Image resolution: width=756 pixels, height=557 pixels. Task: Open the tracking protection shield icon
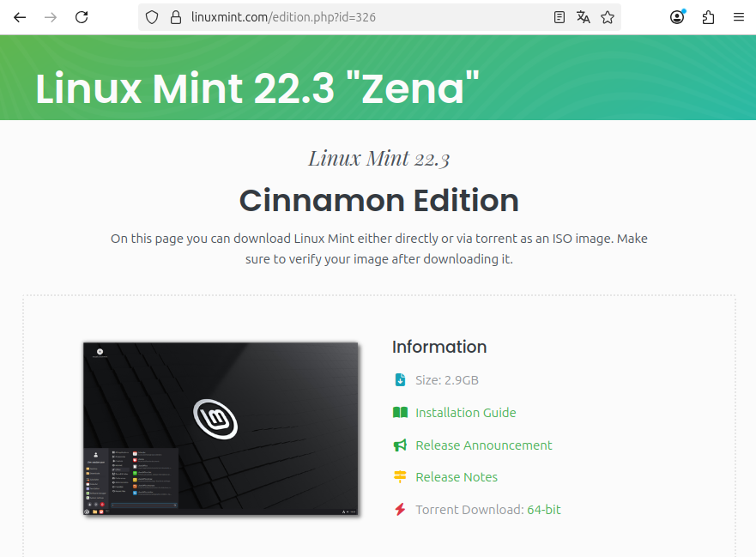(152, 17)
